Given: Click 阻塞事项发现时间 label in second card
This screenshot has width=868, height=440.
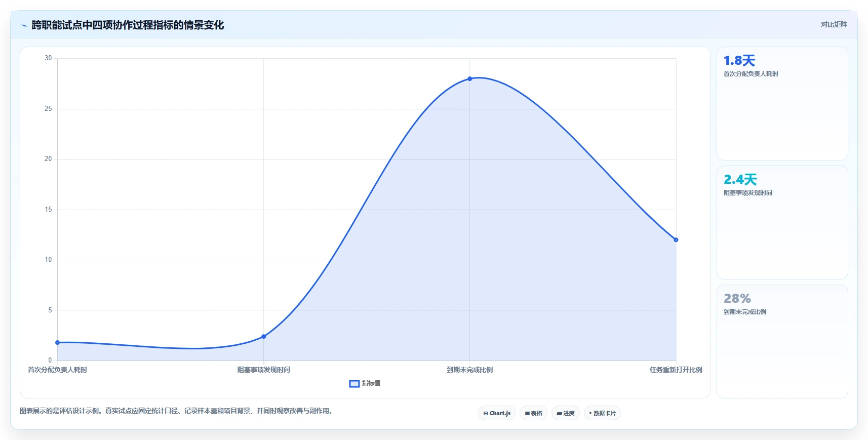Looking at the screenshot, I should 747,193.
